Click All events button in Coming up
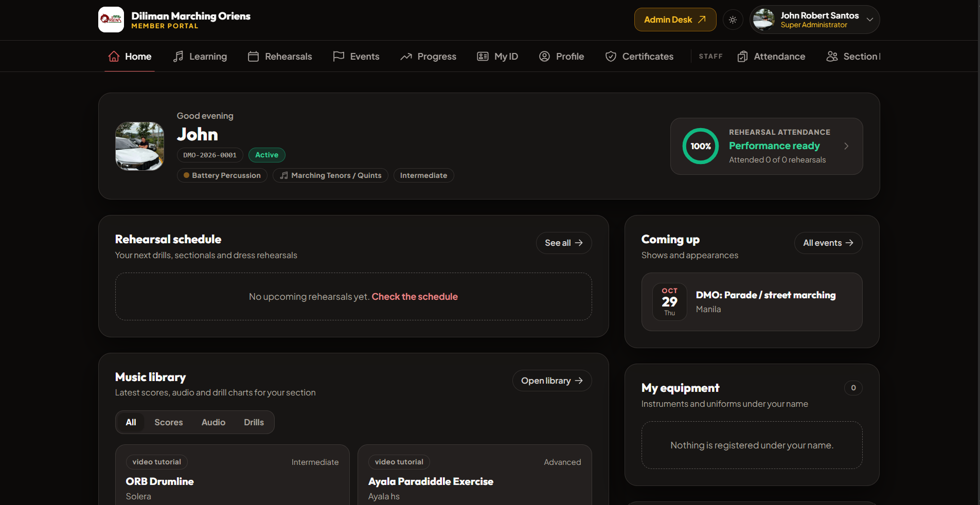Image resolution: width=980 pixels, height=505 pixels. [828, 243]
